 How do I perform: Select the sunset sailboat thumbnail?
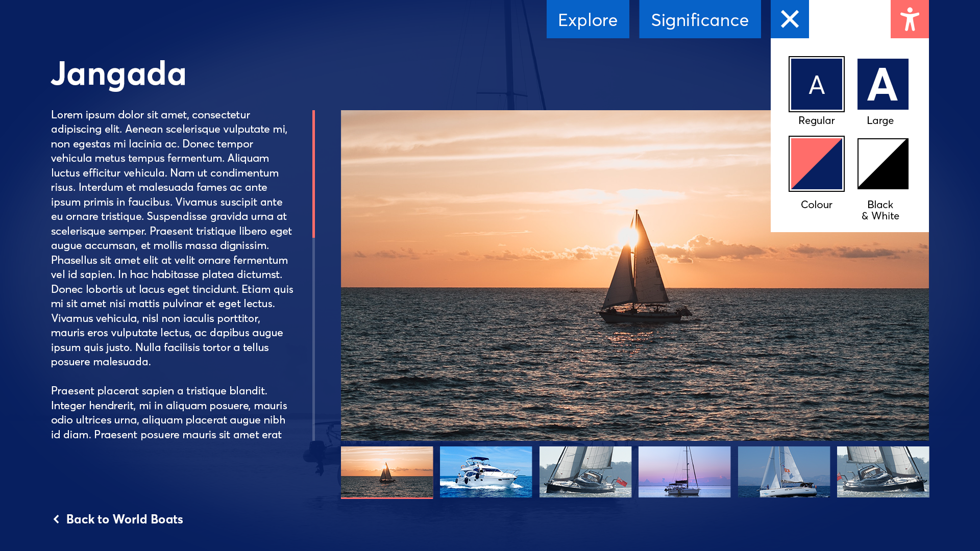(x=386, y=472)
